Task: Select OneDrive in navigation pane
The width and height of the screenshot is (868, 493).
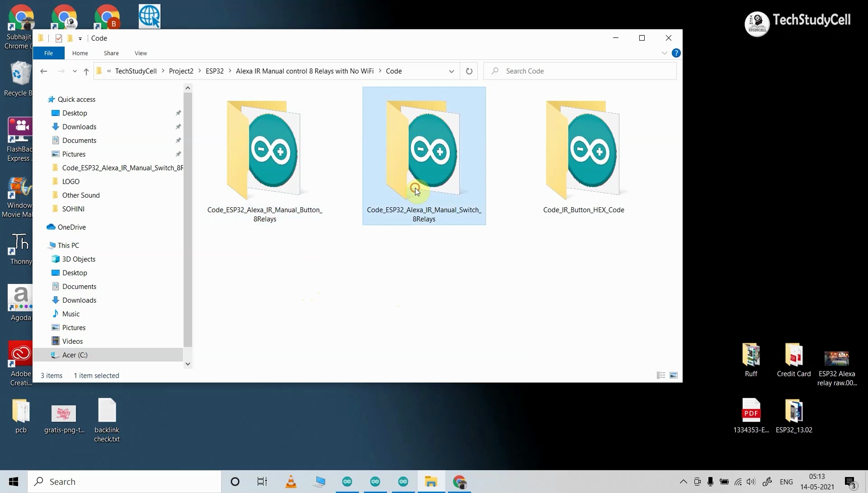Action: pyautogui.click(x=71, y=227)
